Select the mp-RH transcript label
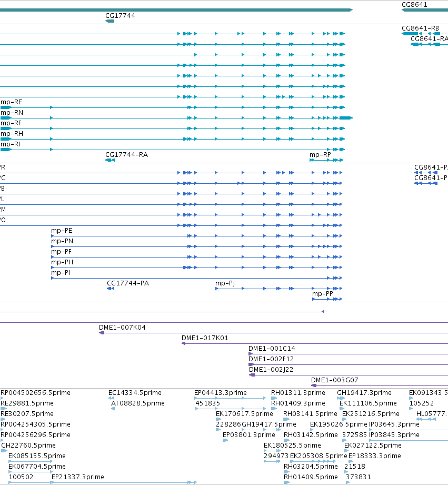 coord(12,134)
